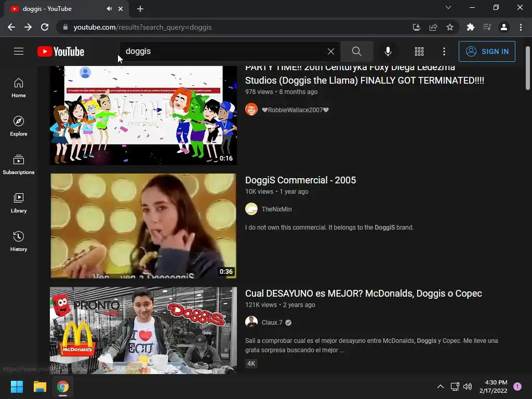The image size is (532, 399).
Task: Open History in the sidebar
Action: 19,241
